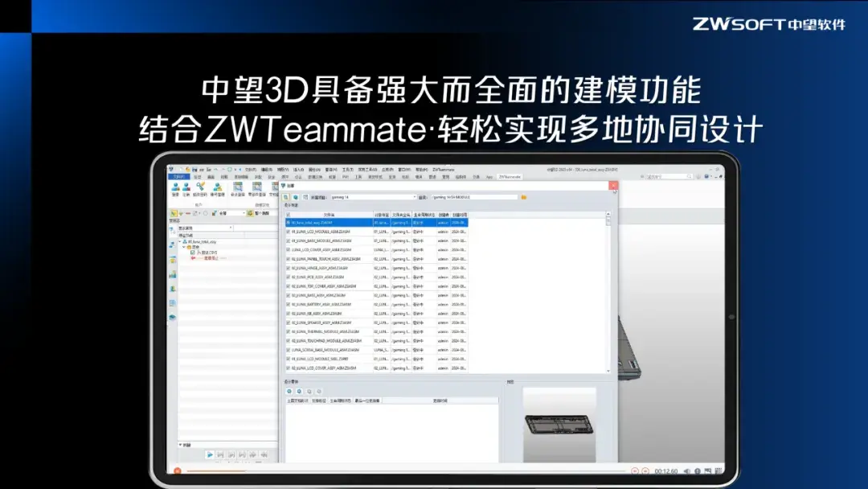This screenshot has width=868, height=489.
Task: Click the second blue round icon in lower panel
Action: pyautogui.click(x=299, y=392)
